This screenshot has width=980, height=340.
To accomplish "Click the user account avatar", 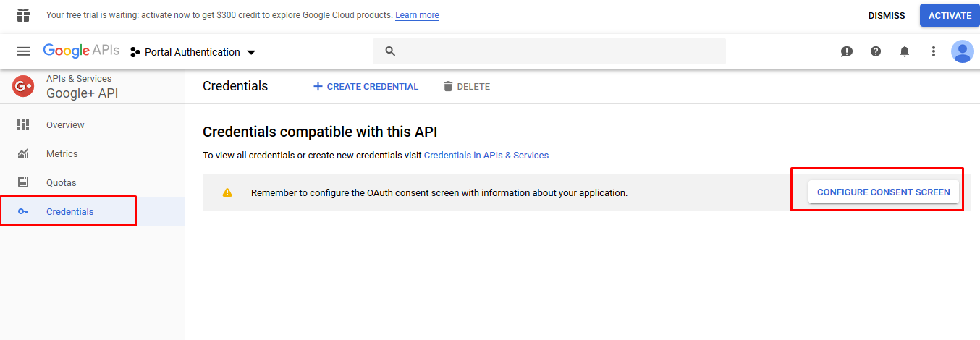I will click(963, 51).
